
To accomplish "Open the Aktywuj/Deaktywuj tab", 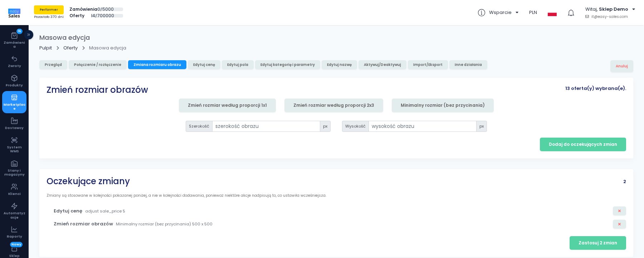I will (x=382, y=65).
